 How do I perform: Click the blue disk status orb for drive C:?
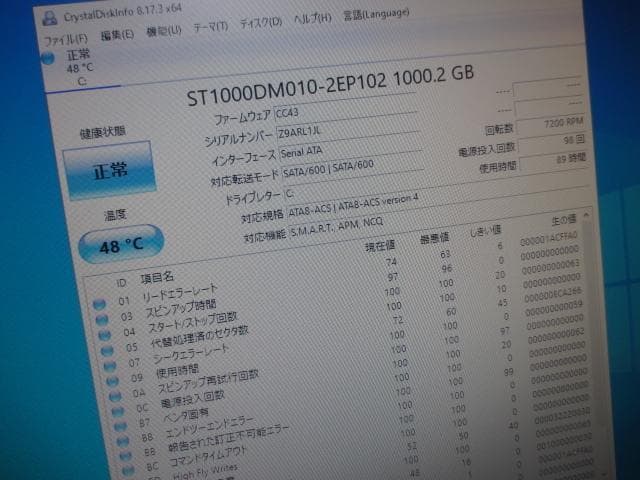48,59
